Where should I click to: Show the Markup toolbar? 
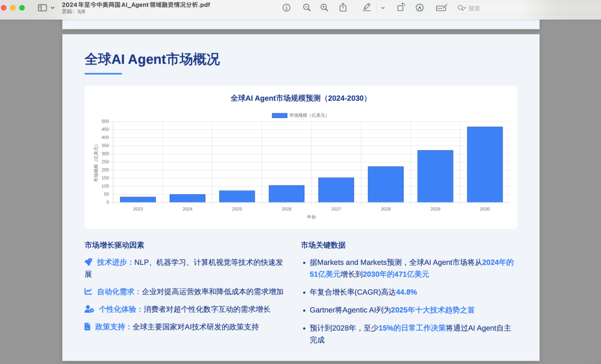tap(420, 8)
